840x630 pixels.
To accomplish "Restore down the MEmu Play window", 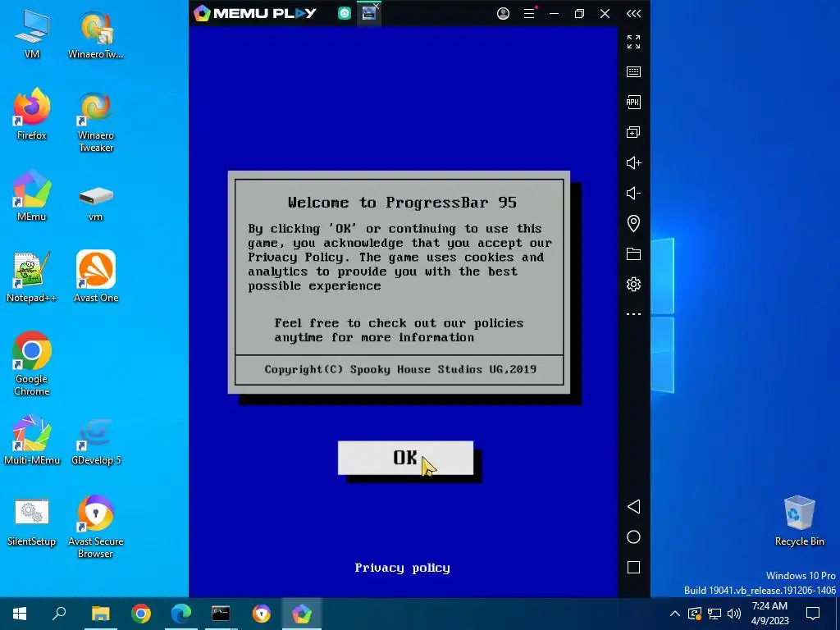I will [579, 13].
